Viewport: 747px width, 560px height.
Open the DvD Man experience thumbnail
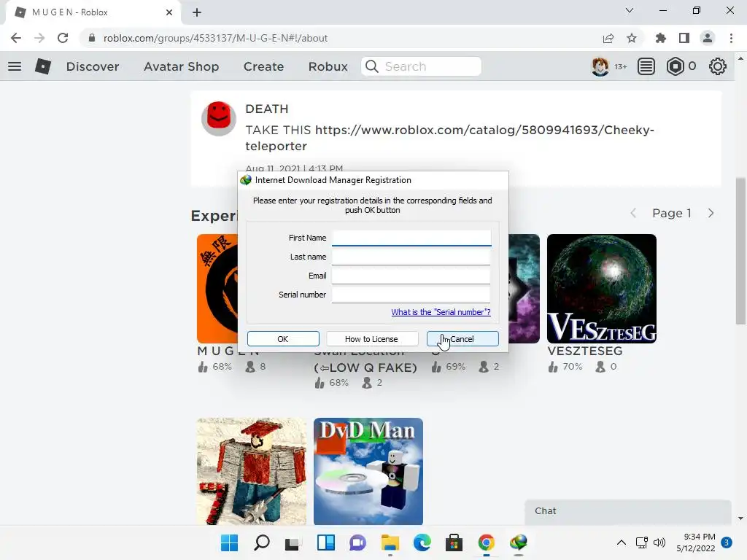(368, 472)
